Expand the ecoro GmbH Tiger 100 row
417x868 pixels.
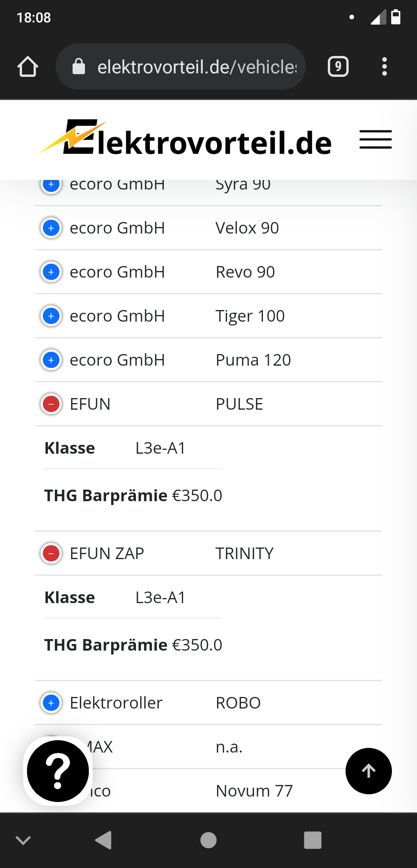point(51,316)
